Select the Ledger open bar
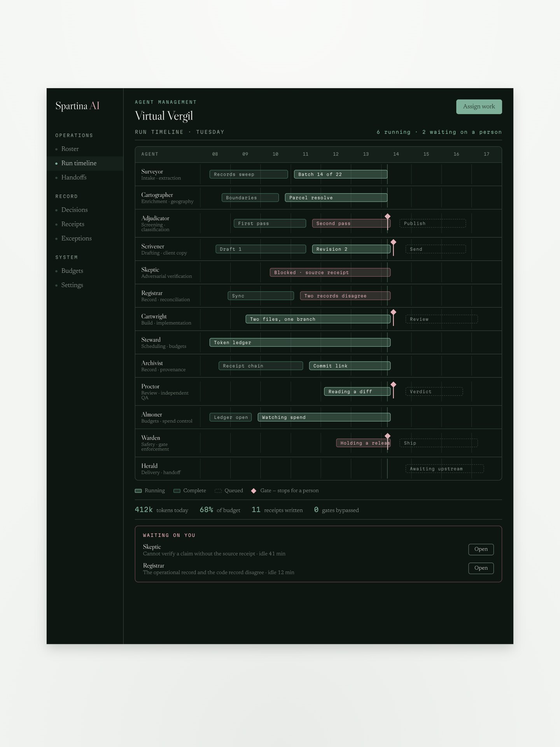This screenshot has width=560, height=747. (x=231, y=417)
